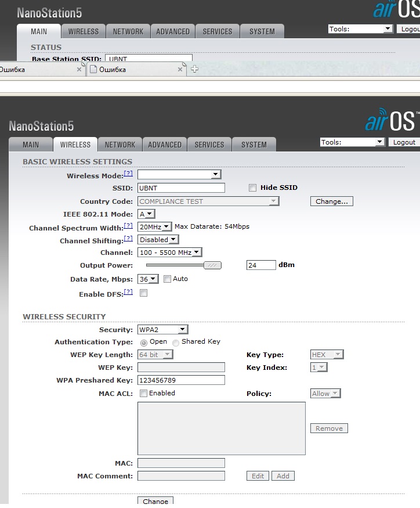Screen dimensions: 420x508
Task: Tick the Enable DFS checkbox
Action: click(x=143, y=293)
